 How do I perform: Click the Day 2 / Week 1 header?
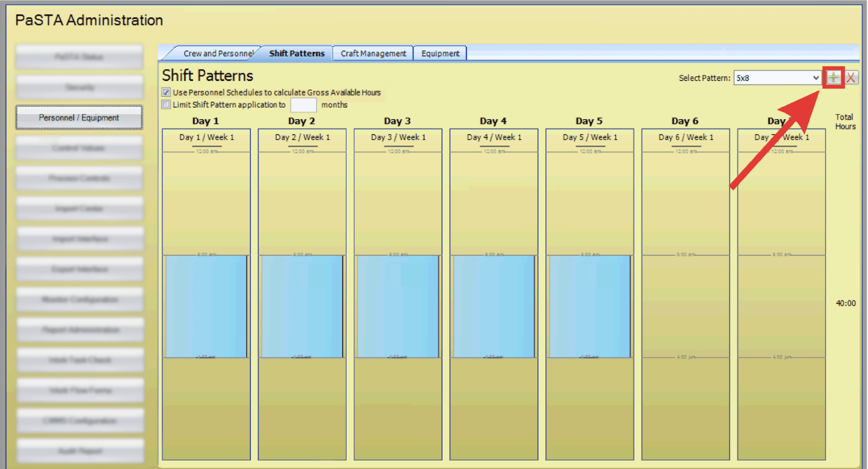pos(302,137)
